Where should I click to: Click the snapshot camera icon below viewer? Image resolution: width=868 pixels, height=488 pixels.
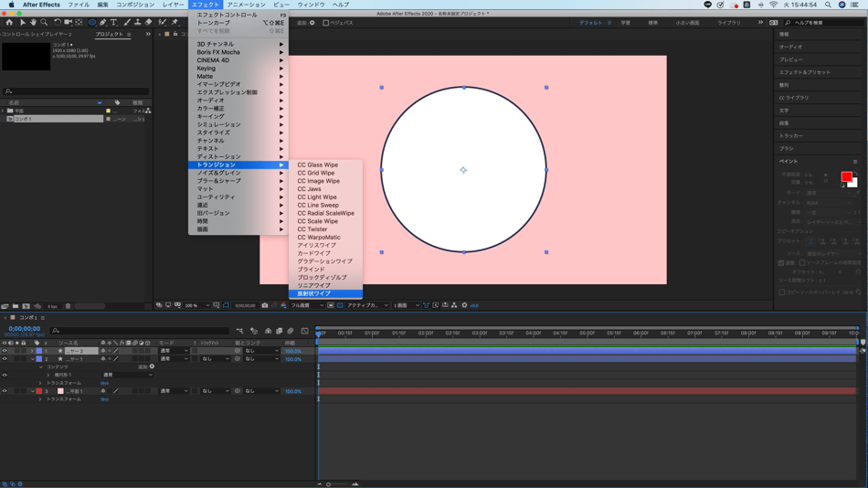265,305
